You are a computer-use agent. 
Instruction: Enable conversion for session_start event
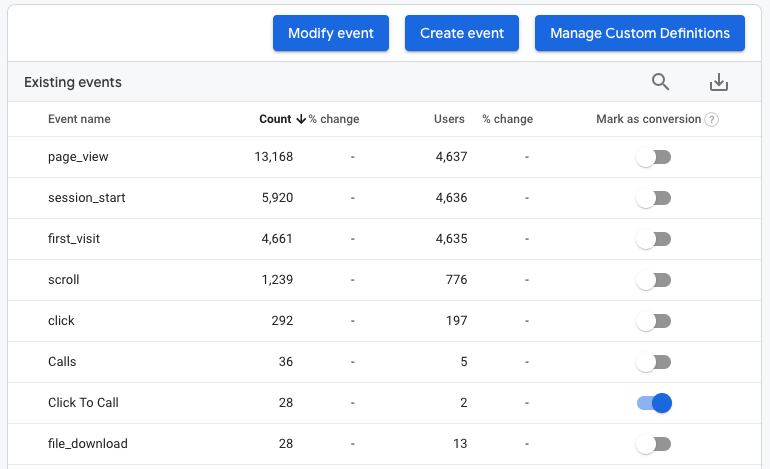point(654,198)
